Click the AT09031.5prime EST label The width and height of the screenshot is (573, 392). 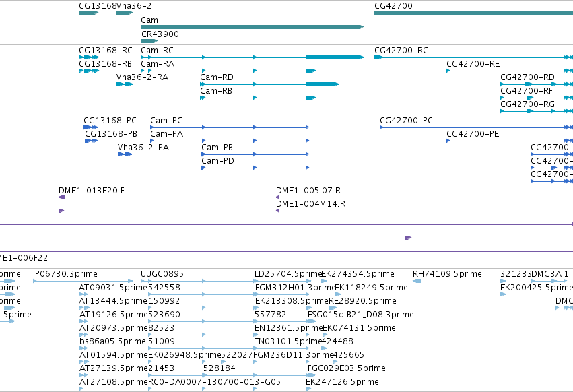[x=113, y=288]
